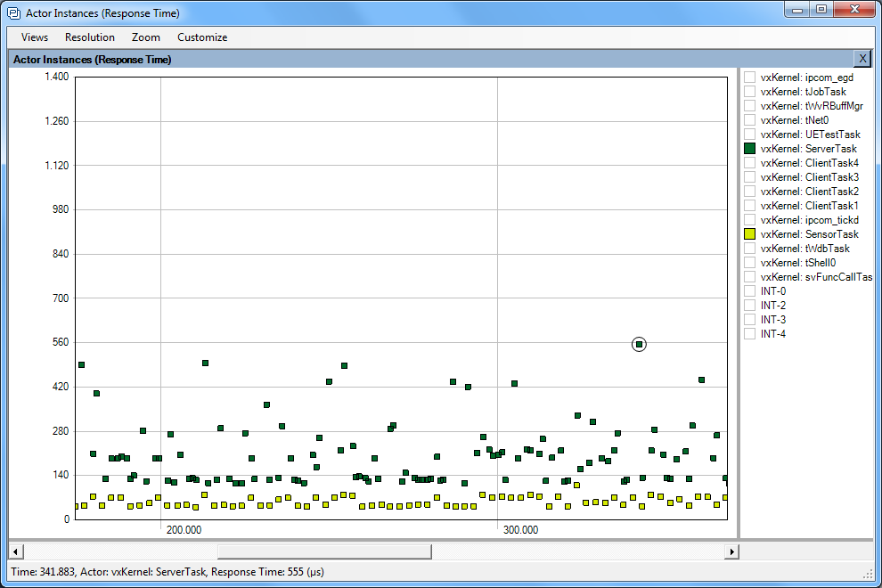The height and width of the screenshot is (588, 882).
Task: Enable the INT-4 checkbox
Action: pos(749,334)
